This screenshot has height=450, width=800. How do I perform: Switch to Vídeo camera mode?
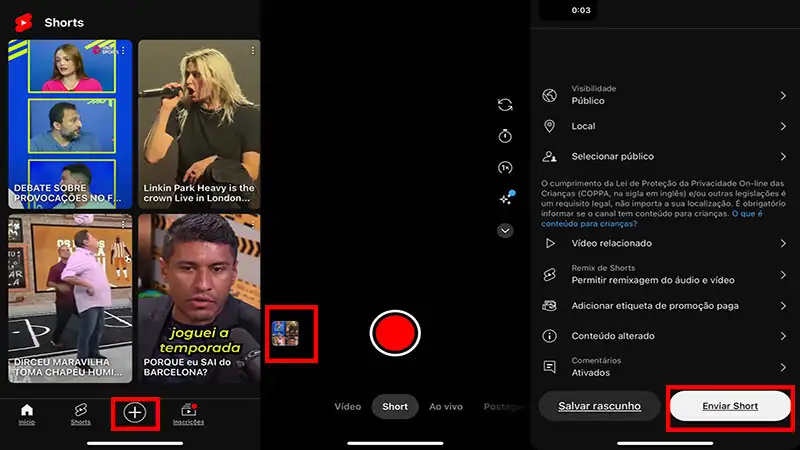pyautogui.click(x=347, y=407)
